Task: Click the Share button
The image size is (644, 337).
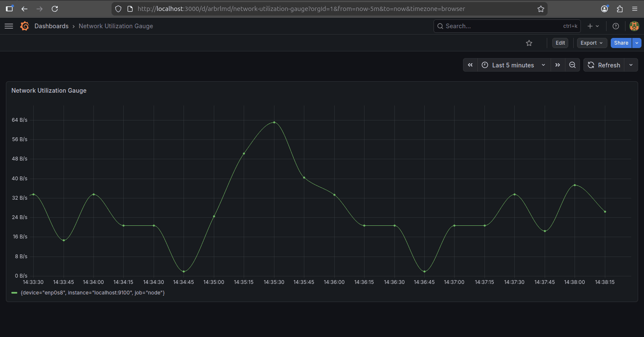Action: (x=621, y=43)
